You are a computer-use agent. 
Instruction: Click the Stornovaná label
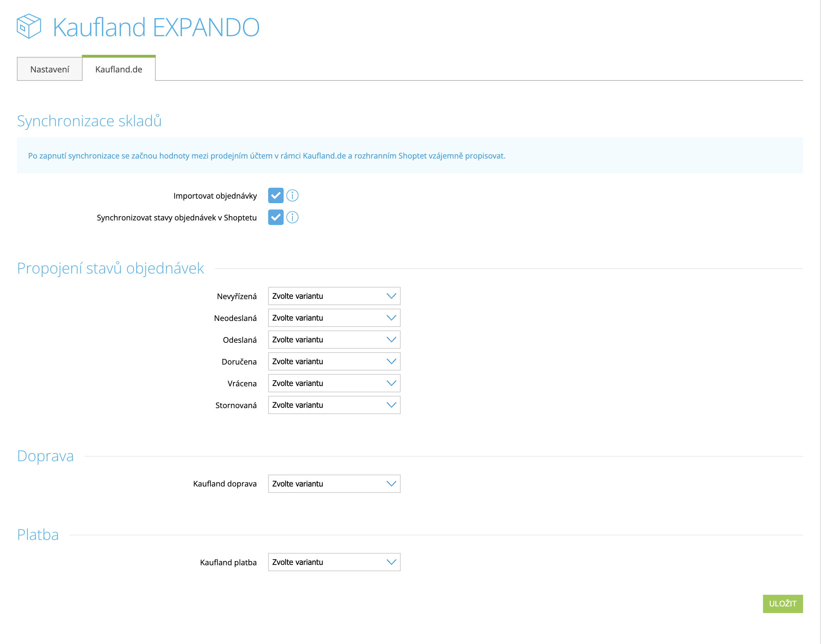click(236, 405)
